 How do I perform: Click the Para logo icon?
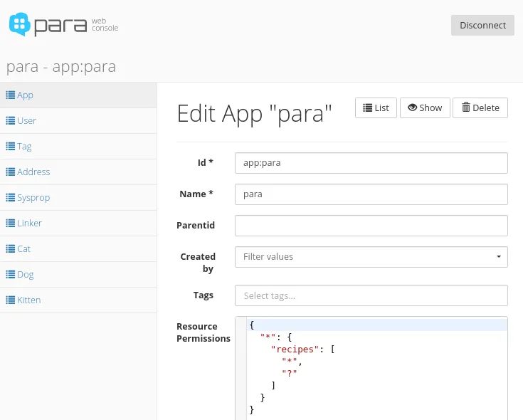(x=20, y=24)
